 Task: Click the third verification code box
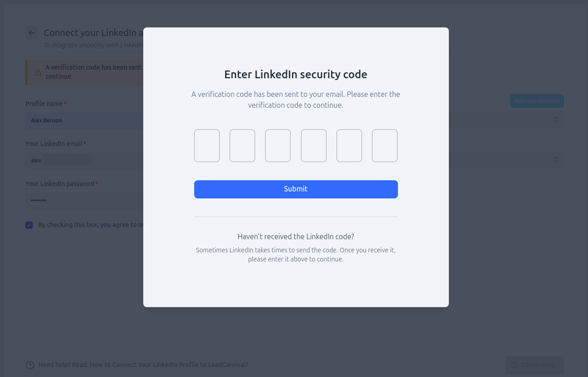(278, 146)
